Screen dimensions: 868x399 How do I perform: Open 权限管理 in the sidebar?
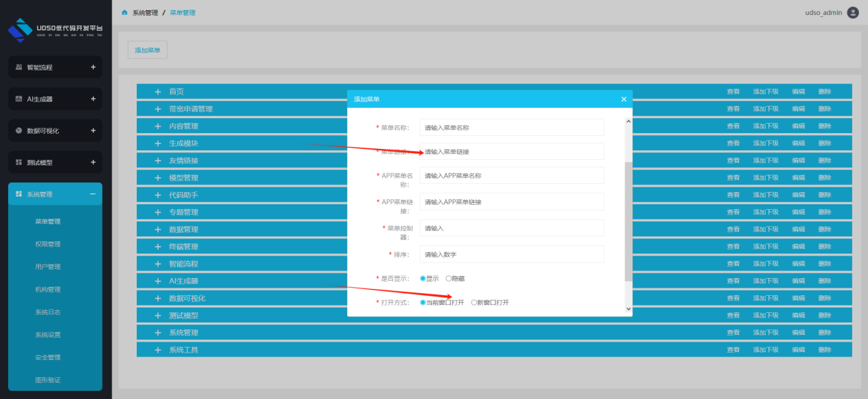point(48,244)
